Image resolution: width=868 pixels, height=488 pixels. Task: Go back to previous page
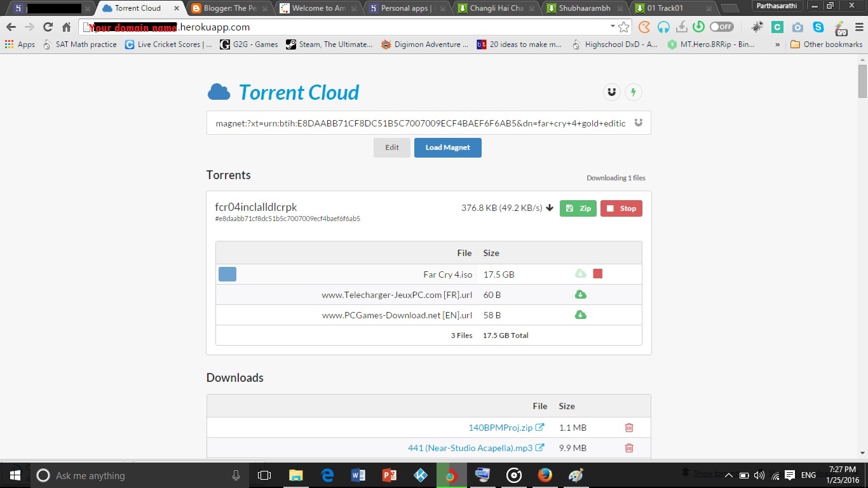click(x=11, y=27)
